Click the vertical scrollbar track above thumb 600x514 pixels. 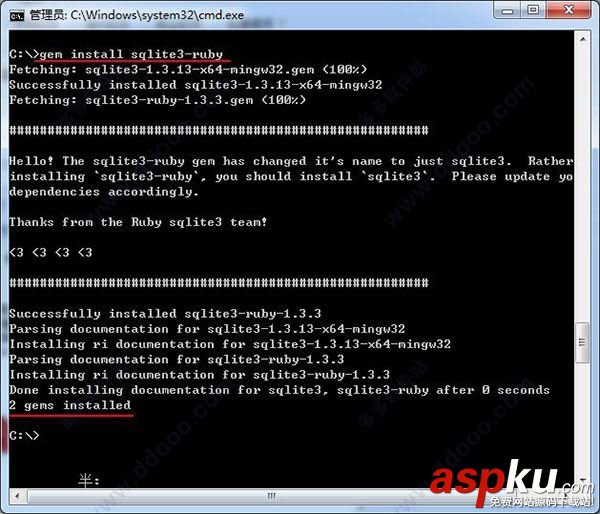(582, 184)
